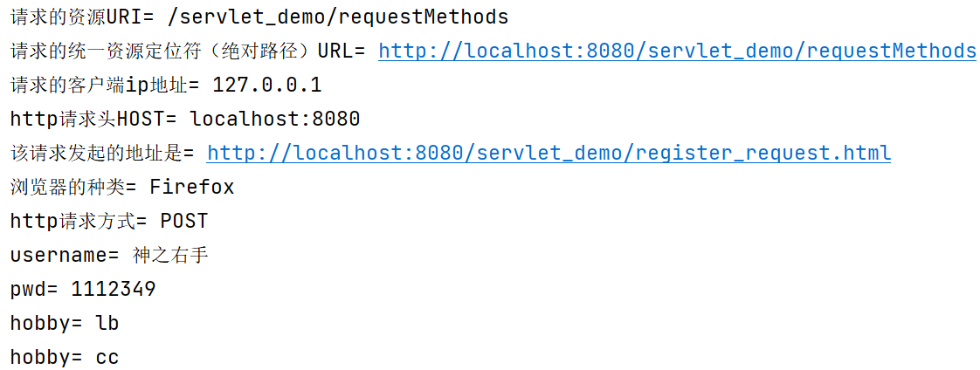Open the requestMethods URL hyperlink

point(677,51)
